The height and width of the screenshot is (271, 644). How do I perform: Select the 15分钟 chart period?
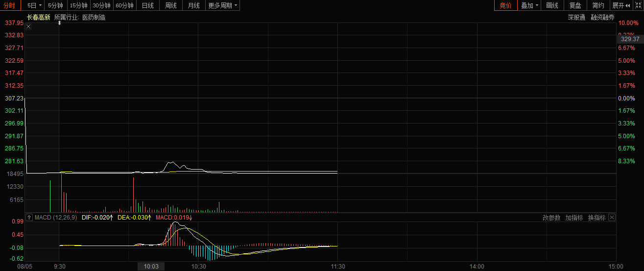tap(78, 5)
